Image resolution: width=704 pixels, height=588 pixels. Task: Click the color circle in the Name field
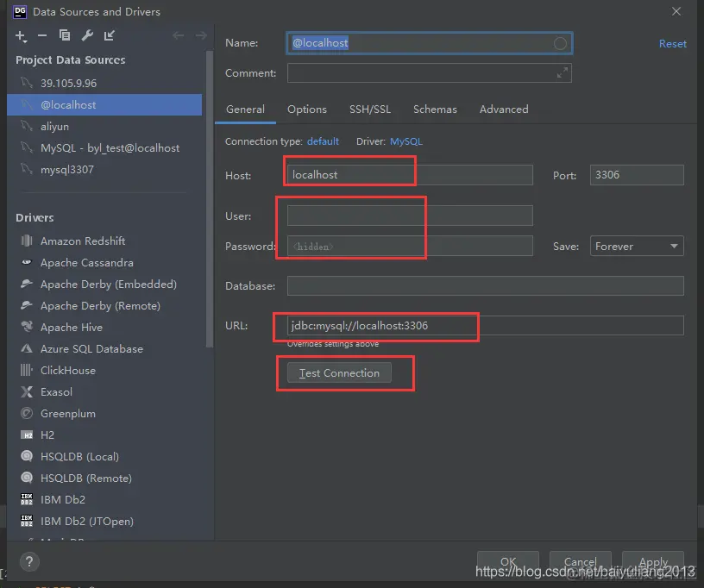click(560, 43)
